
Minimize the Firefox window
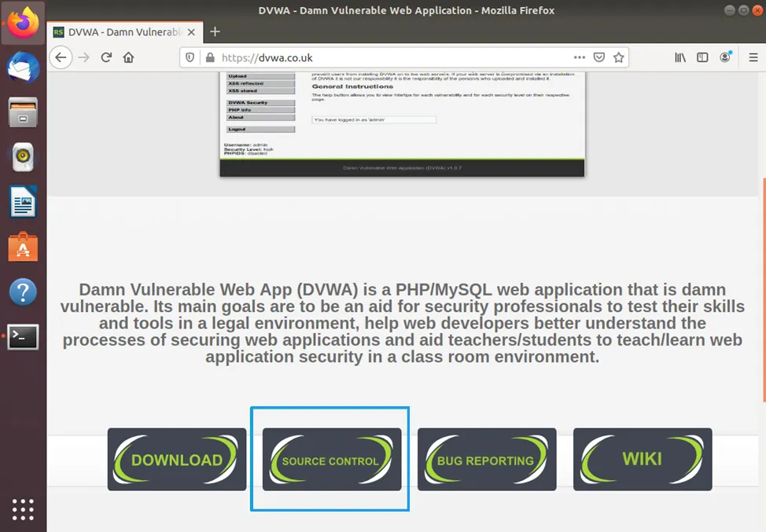coord(729,10)
